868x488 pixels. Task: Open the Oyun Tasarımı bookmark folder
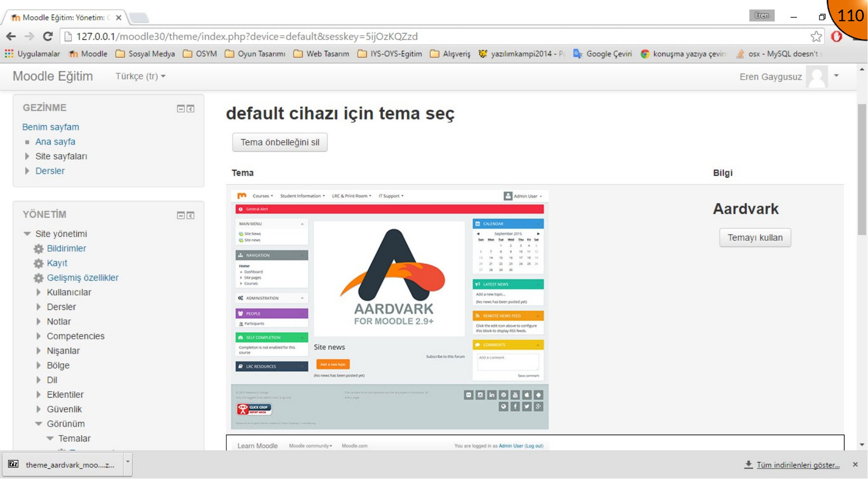tap(255, 54)
